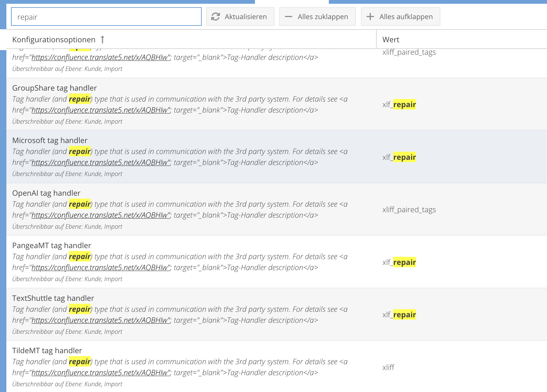
Task: Open confluence link in TildeMT tag handler
Action: coord(101,373)
